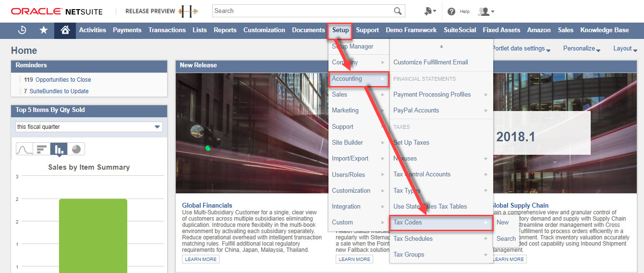Select Accounting in the Setup menu
The height and width of the screenshot is (273, 644).
(x=358, y=78)
